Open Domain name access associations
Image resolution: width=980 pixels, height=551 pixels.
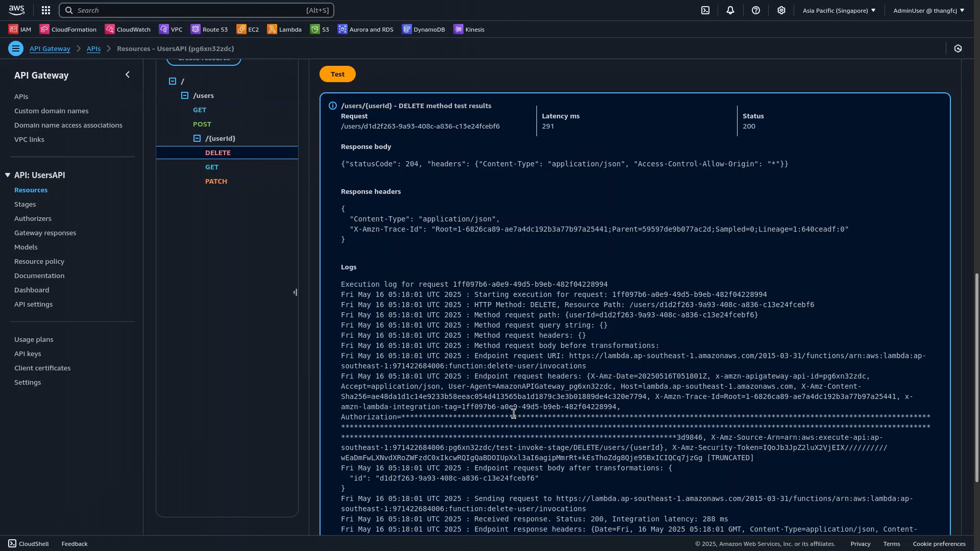pos(68,125)
